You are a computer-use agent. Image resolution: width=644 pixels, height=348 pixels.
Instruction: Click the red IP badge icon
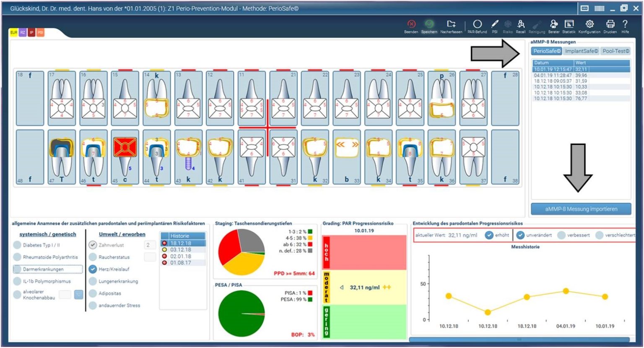pos(31,32)
